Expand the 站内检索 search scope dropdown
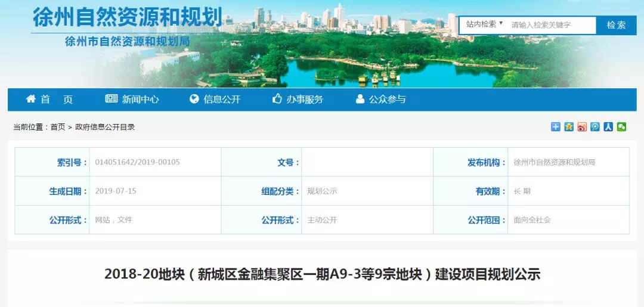The image size is (644, 307). (484, 24)
